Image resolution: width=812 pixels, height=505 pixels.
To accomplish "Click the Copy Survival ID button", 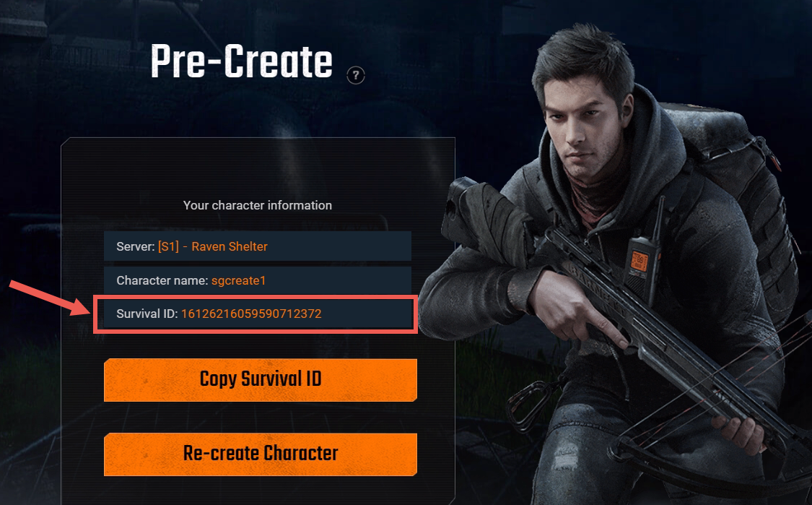I will pyautogui.click(x=261, y=379).
